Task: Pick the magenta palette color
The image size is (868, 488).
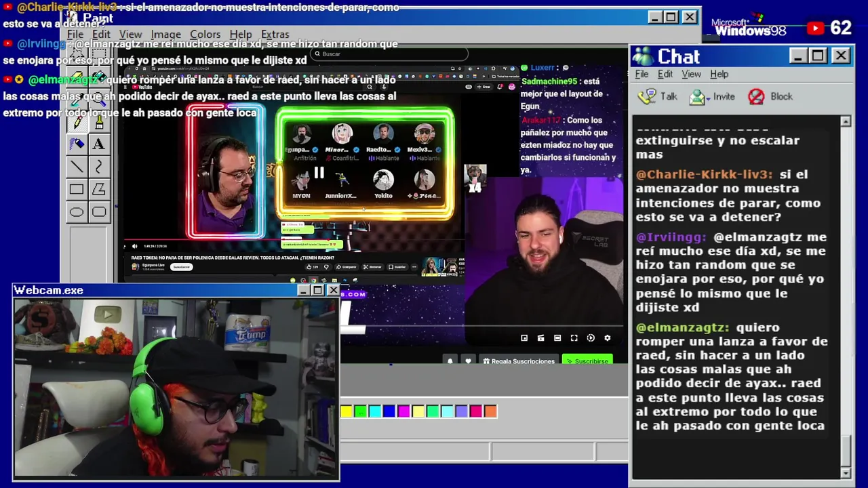Action: pyautogui.click(x=403, y=411)
